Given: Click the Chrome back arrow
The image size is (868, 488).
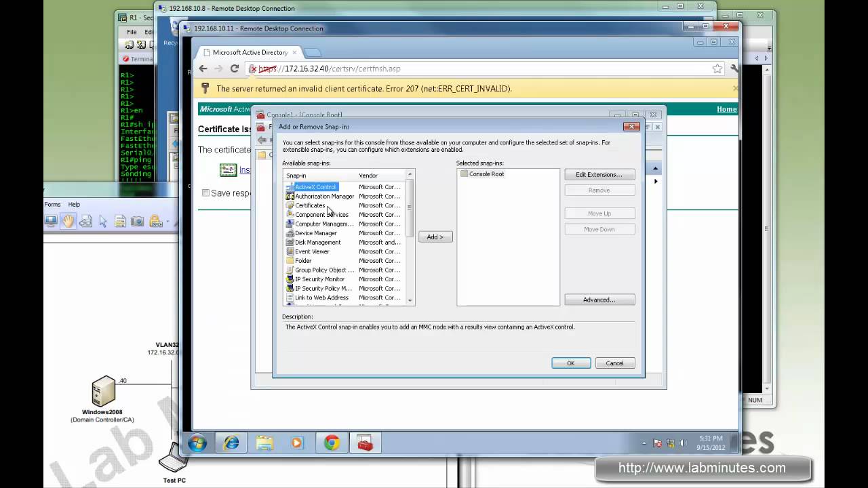Looking at the screenshot, I should point(203,68).
